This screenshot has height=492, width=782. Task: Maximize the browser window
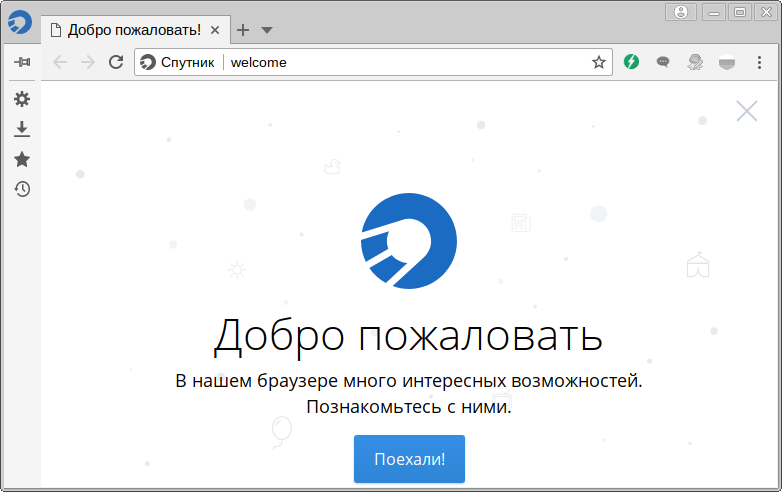pyautogui.click(x=740, y=12)
